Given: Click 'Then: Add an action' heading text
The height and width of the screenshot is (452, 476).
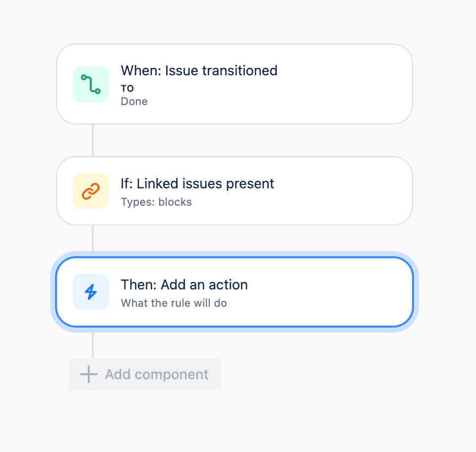Looking at the screenshot, I should 184,285.
